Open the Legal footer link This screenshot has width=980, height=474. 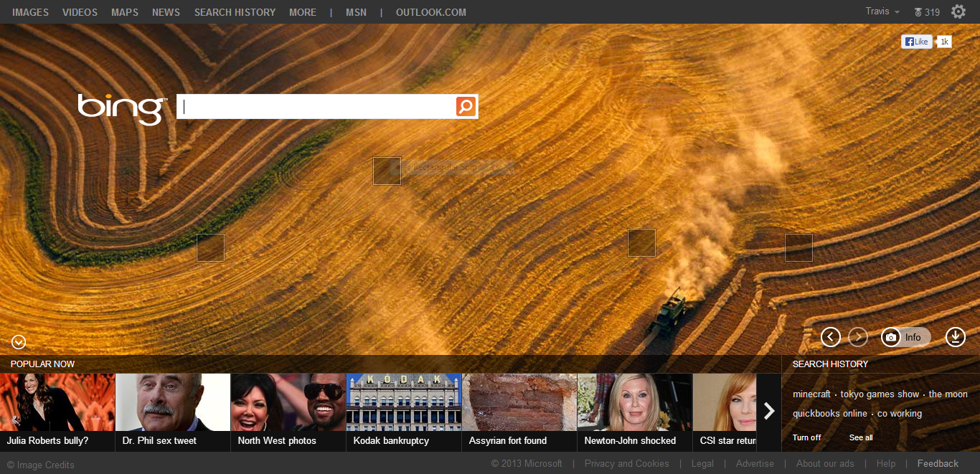702,464
